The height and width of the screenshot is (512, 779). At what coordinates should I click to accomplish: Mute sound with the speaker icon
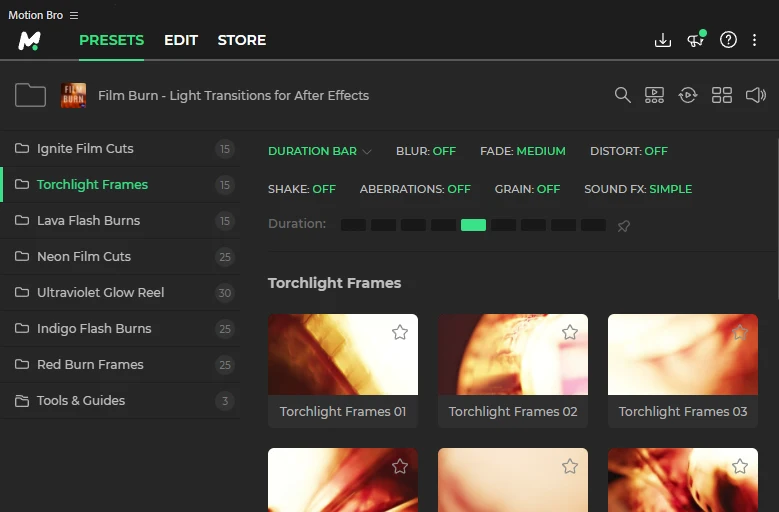[x=756, y=95]
